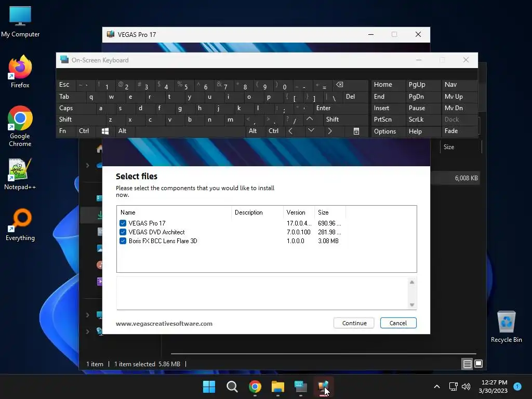
Task: Click VEGAS installer taskbar icon
Action: coord(323,387)
